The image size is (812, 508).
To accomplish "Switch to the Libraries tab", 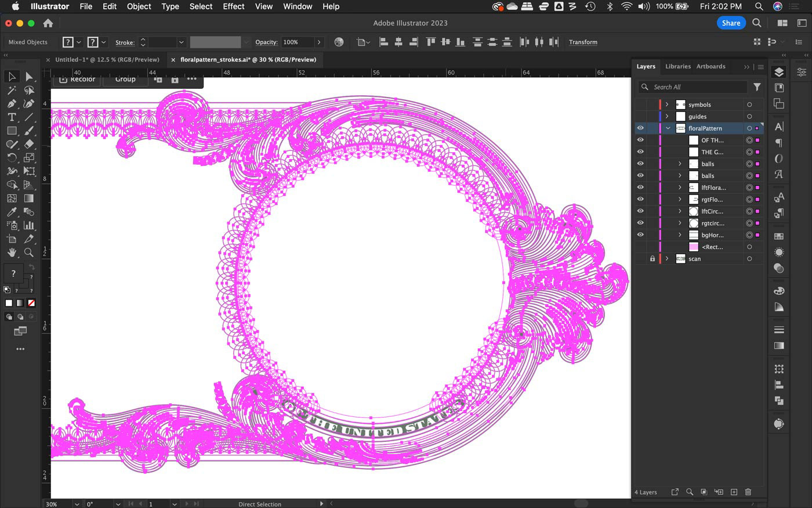I will click(678, 66).
